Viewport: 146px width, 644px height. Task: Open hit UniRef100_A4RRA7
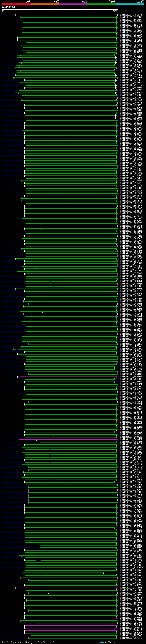131,376
